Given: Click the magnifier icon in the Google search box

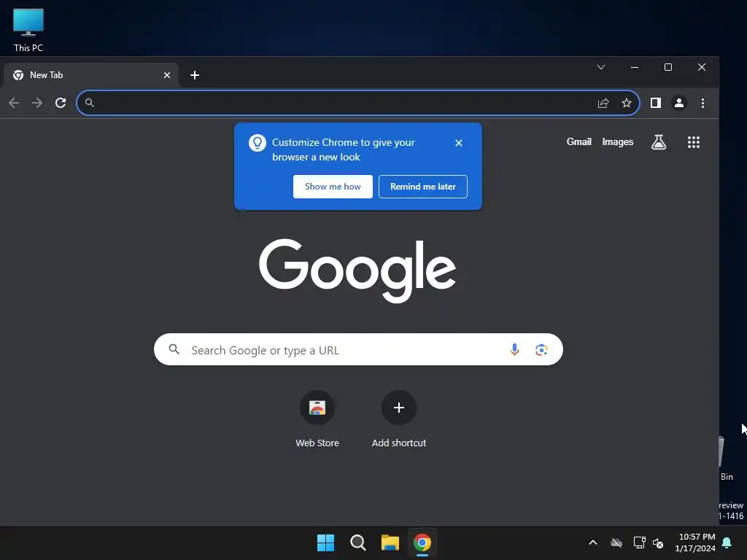Looking at the screenshot, I should (174, 349).
